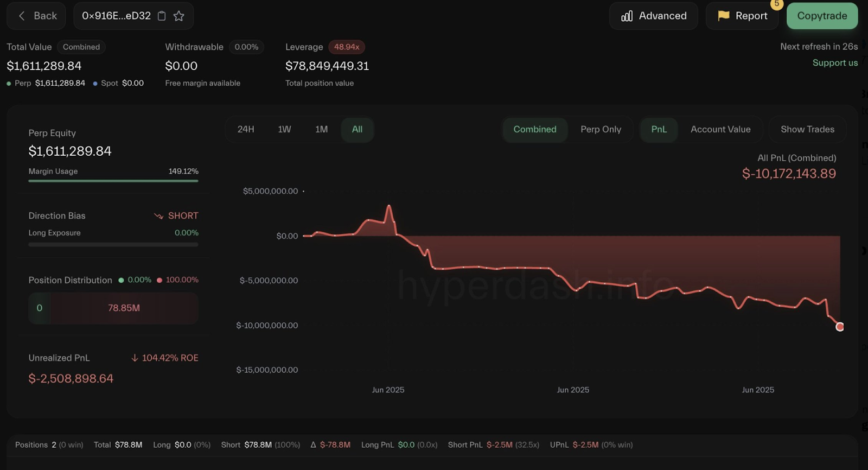Go back using the Back button
This screenshot has width=868, height=470.
tap(36, 16)
